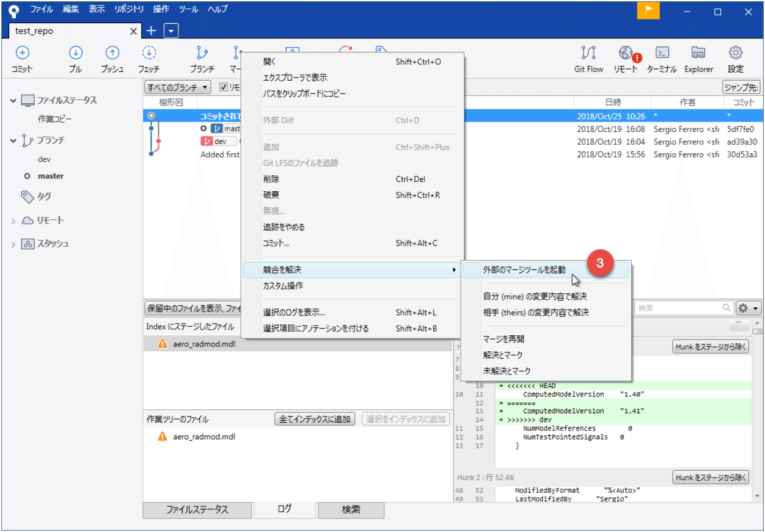The width and height of the screenshot is (765, 532).
Task: Open the tab list dropdown arrow
Action: (x=171, y=31)
